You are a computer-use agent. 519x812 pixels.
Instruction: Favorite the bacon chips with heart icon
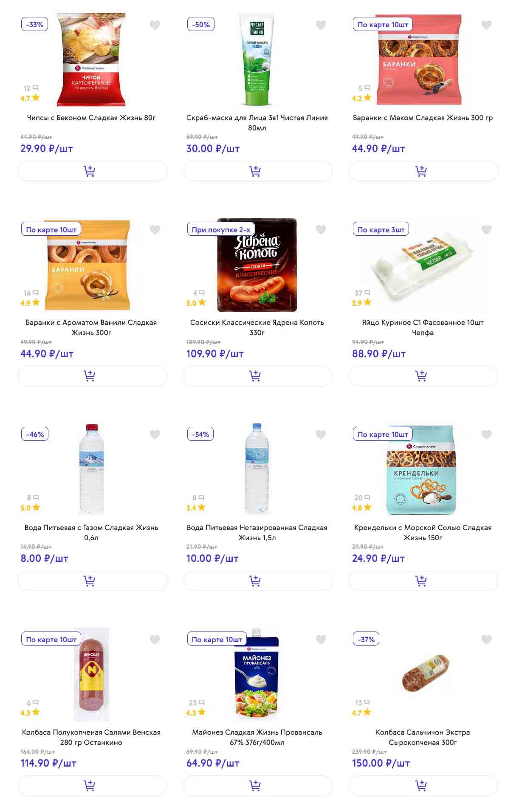pos(155,25)
